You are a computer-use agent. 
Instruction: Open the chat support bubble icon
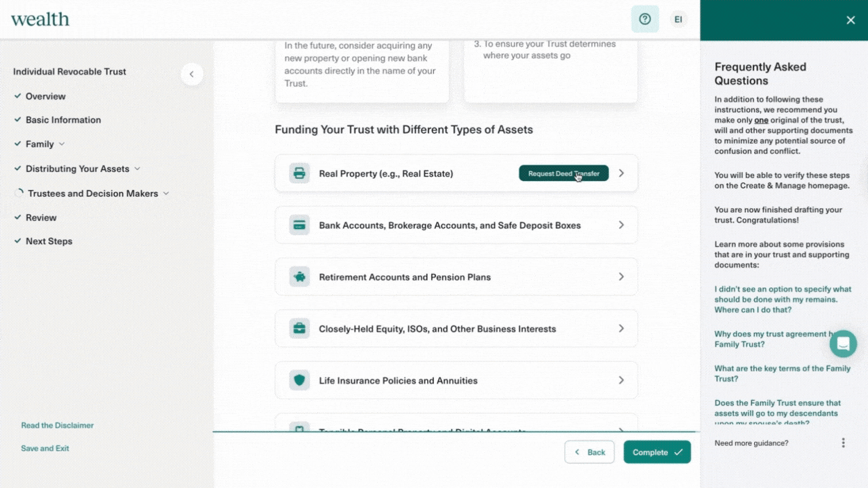point(843,344)
